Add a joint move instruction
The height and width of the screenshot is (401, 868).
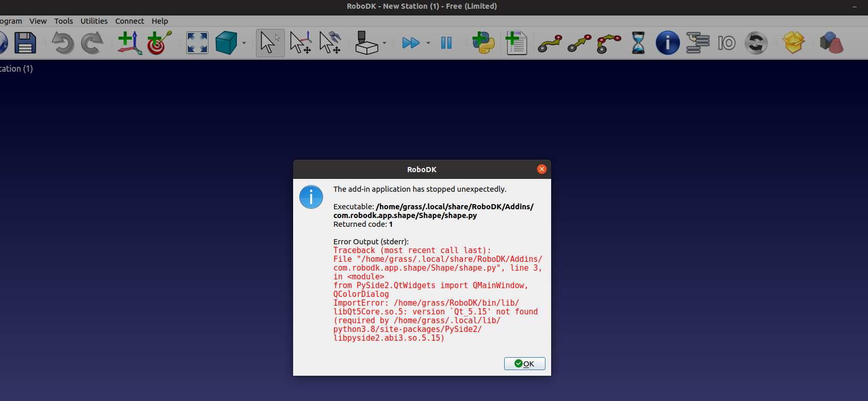(x=550, y=43)
